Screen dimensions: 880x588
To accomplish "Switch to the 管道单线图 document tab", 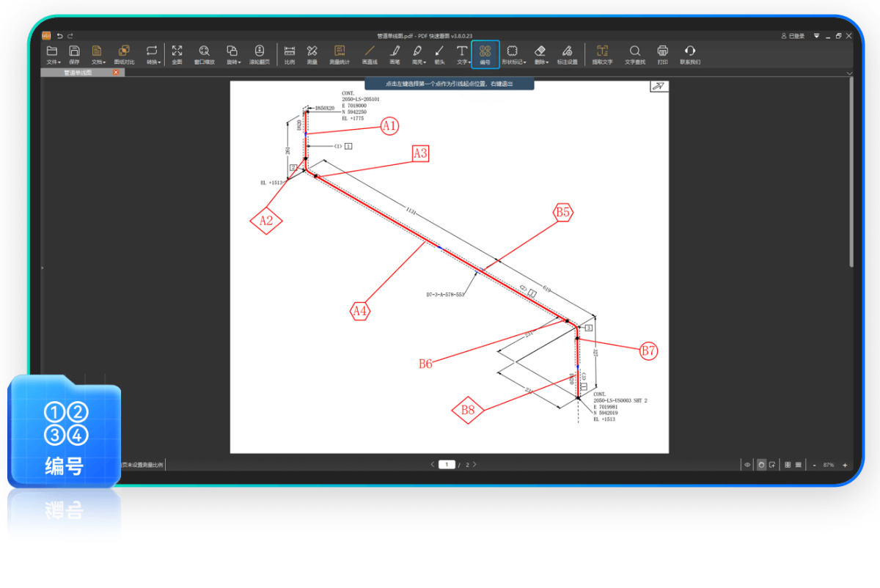I will [78, 73].
